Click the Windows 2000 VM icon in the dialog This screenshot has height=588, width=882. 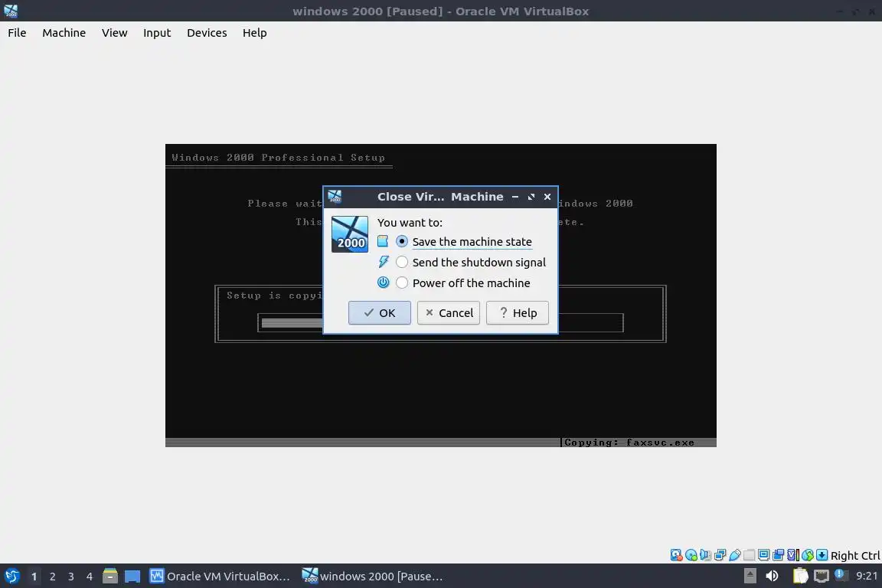[x=350, y=234]
